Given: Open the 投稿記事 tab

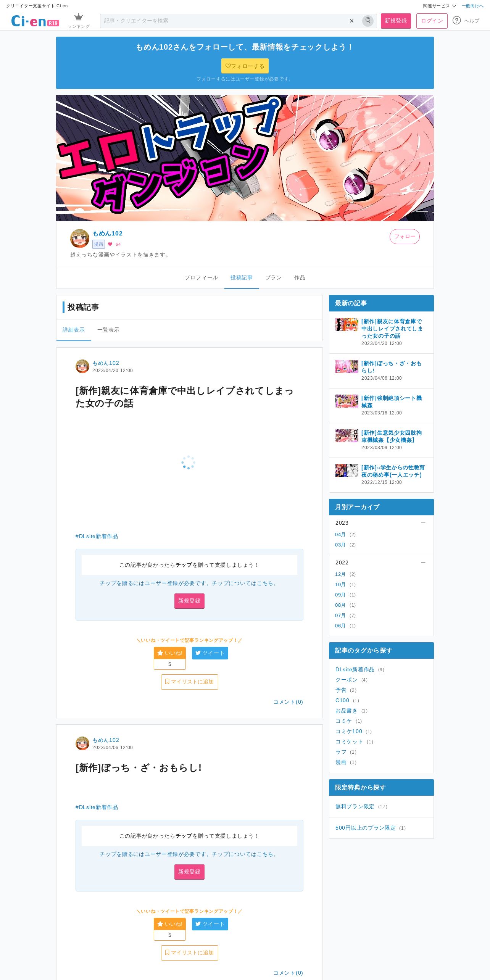Looking at the screenshot, I should coord(242,278).
